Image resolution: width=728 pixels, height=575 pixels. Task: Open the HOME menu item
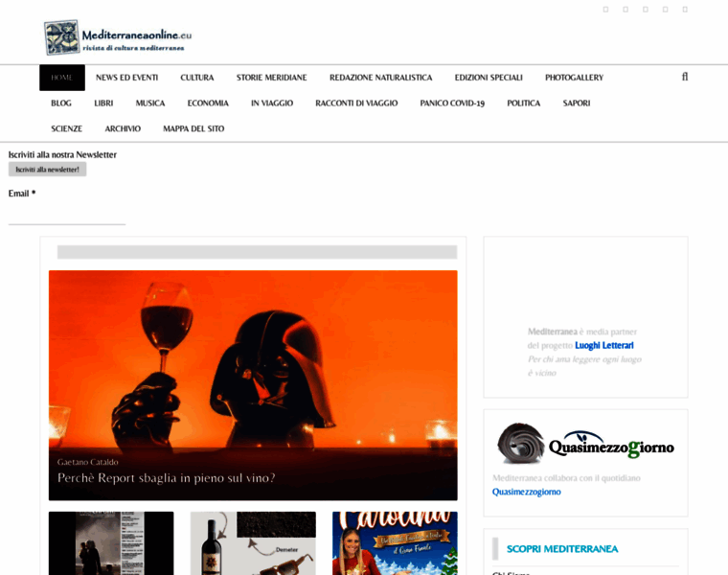[x=62, y=78]
